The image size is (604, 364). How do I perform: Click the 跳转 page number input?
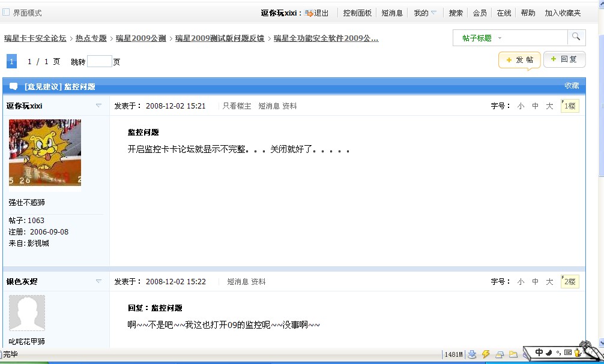coord(100,62)
